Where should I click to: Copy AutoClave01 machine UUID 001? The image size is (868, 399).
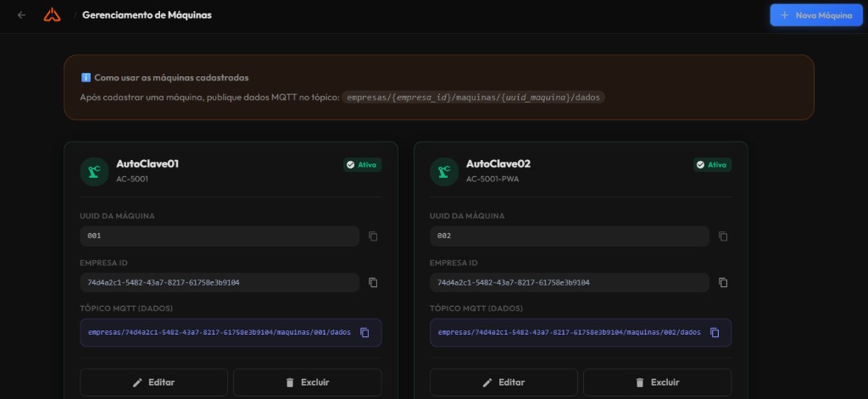[373, 236]
